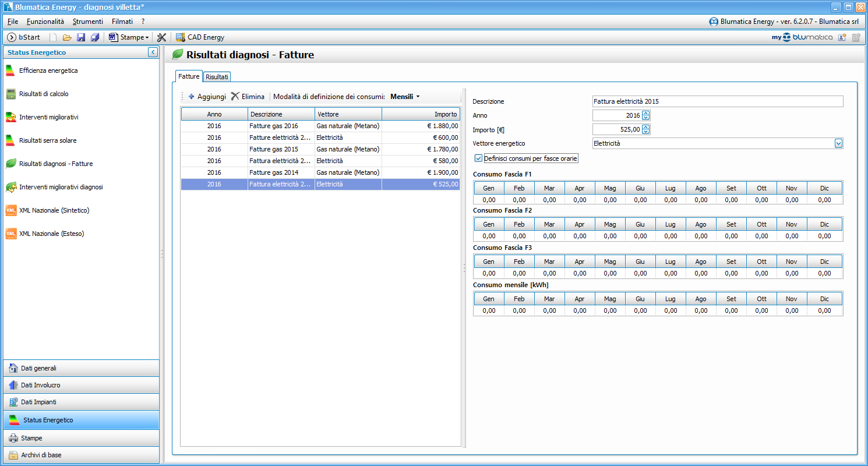The image size is (868, 466).
Task: Open the Mensili consumption mode dropdown
Action: (x=405, y=97)
